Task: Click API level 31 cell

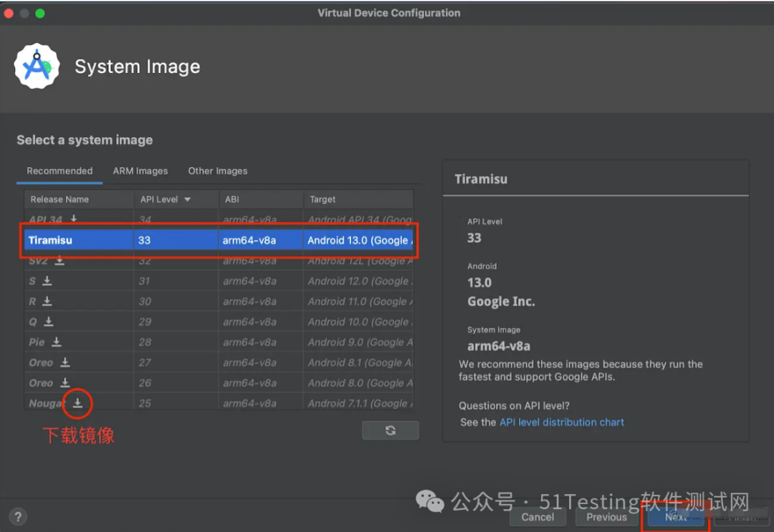Action: pyautogui.click(x=176, y=281)
